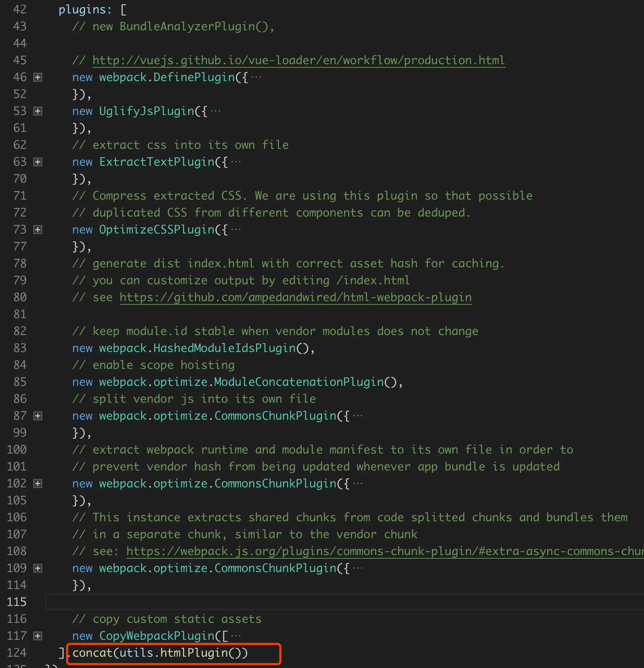Click the comment 'This instance extracts shared chunks'
The width and height of the screenshot is (644, 668).
pos(350,517)
